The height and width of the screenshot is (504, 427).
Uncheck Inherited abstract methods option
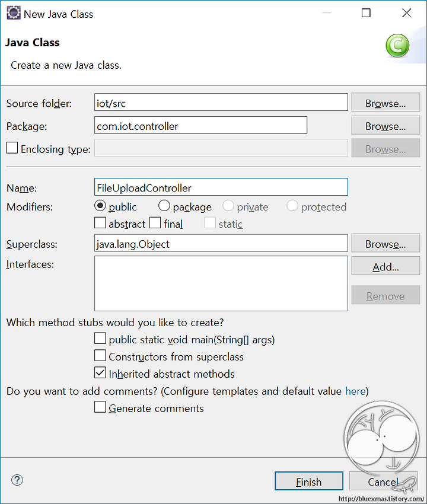pos(100,372)
